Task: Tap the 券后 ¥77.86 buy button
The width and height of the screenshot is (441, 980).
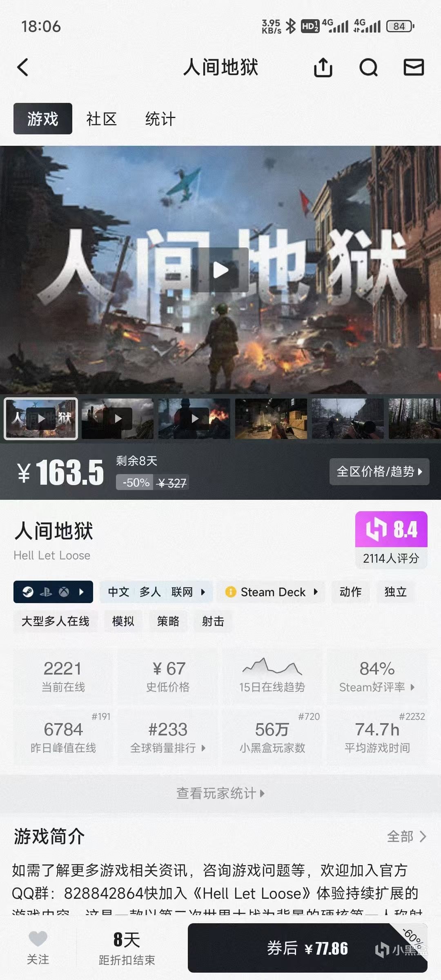Action: click(307, 948)
